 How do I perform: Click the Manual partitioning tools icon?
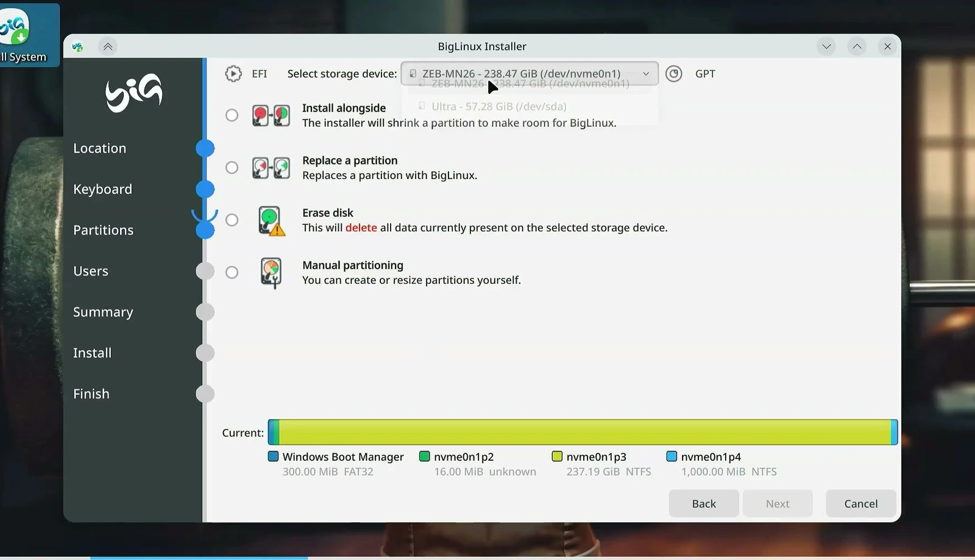click(x=271, y=272)
